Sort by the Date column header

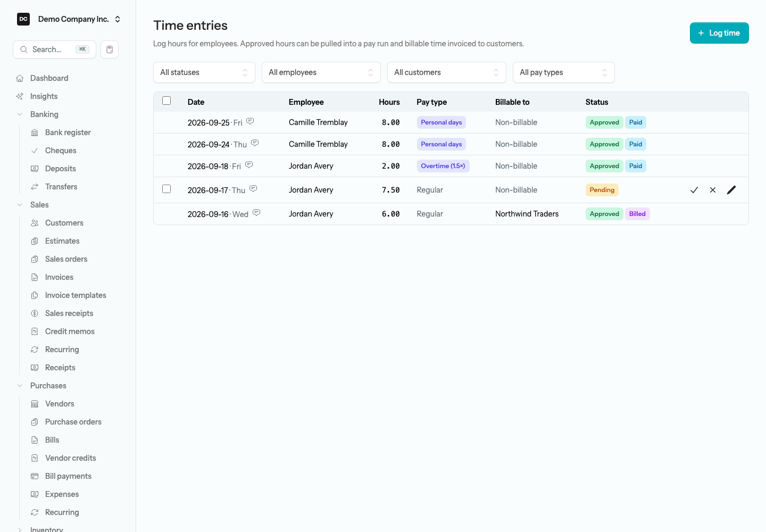coord(196,102)
